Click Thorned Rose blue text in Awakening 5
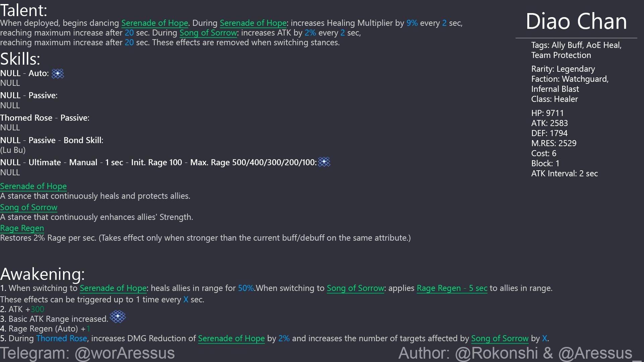This screenshot has width=644, height=362. pos(61,339)
